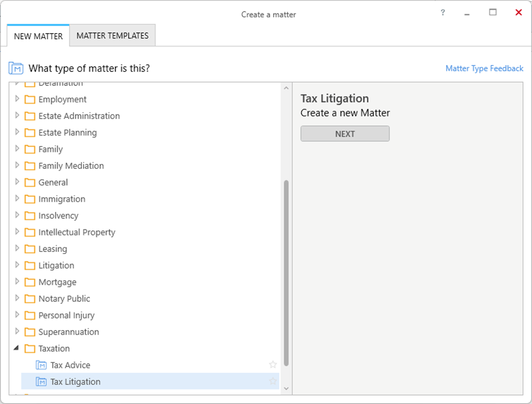Click the scrollbar up arrow in matter list
Screen dimensions: 532x404
pos(286,88)
